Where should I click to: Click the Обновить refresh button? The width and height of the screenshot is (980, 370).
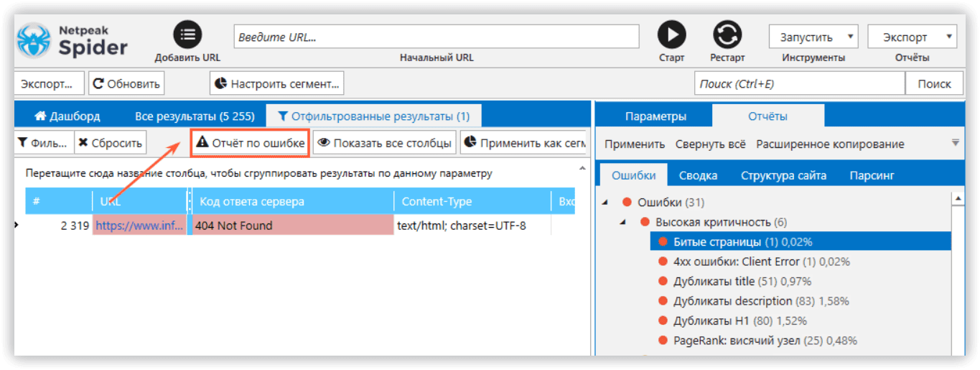click(x=126, y=83)
